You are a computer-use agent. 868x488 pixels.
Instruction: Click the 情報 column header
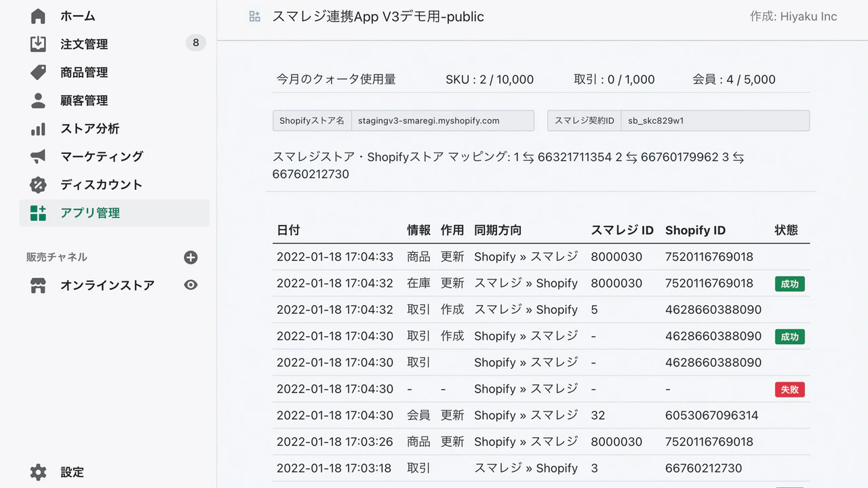[418, 230]
